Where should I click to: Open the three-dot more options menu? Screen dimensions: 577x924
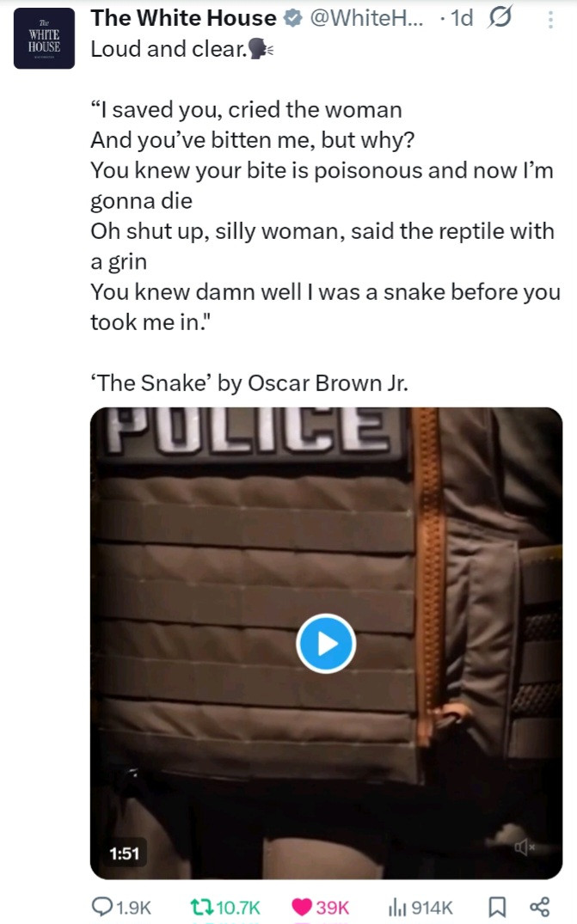[550, 20]
